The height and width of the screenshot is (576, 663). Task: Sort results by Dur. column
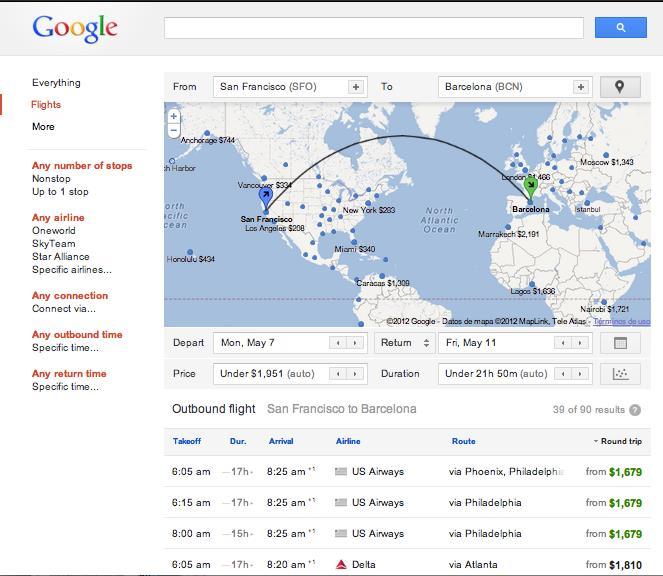pyautogui.click(x=238, y=441)
